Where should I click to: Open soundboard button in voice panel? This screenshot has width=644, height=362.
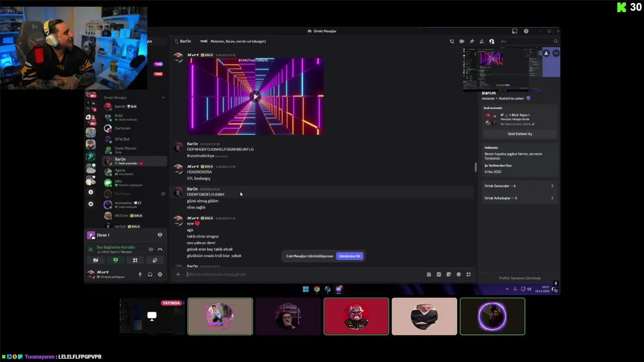pos(155,260)
